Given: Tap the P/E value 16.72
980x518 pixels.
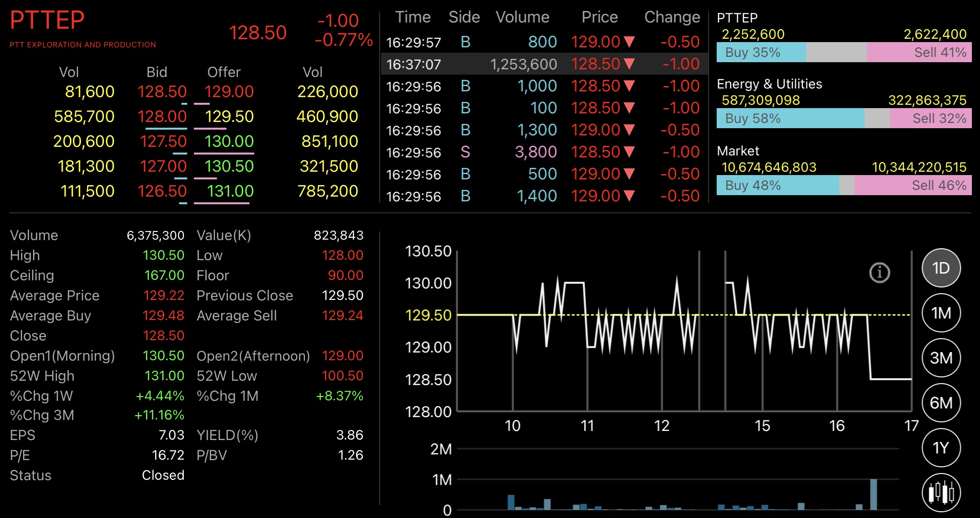Looking at the screenshot, I should coord(168,455).
